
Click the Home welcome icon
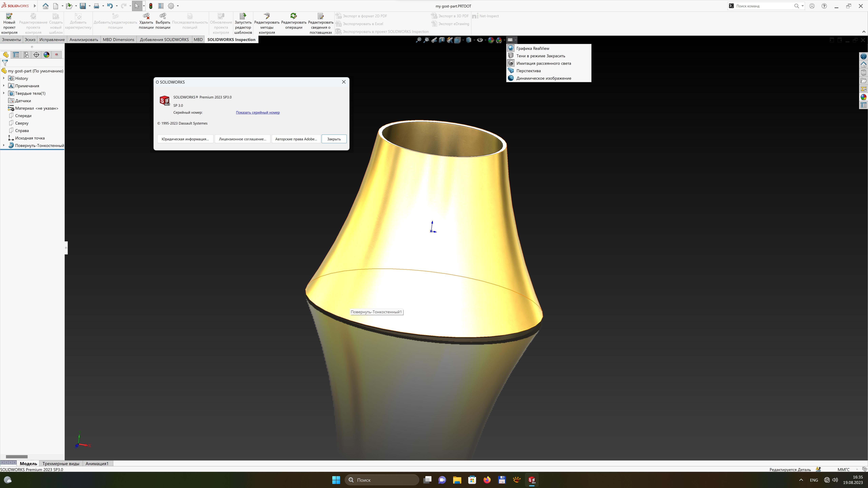(45, 6)
